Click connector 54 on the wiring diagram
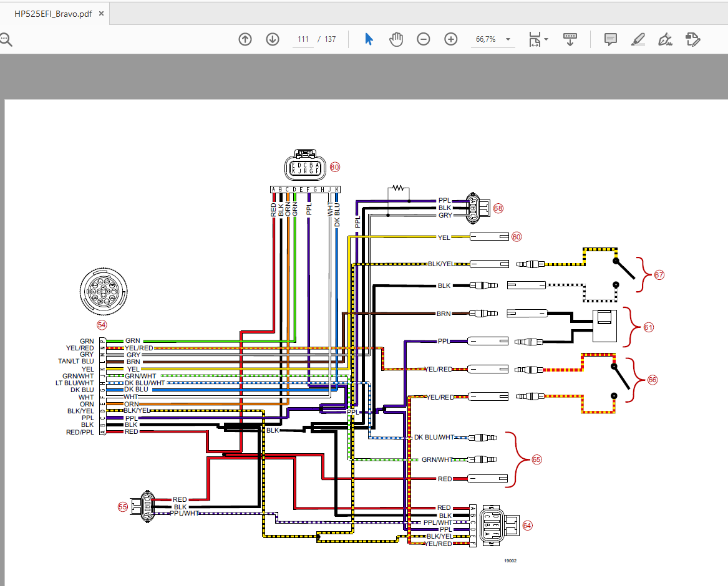This screenshot has height=586, width=728. 104,292
